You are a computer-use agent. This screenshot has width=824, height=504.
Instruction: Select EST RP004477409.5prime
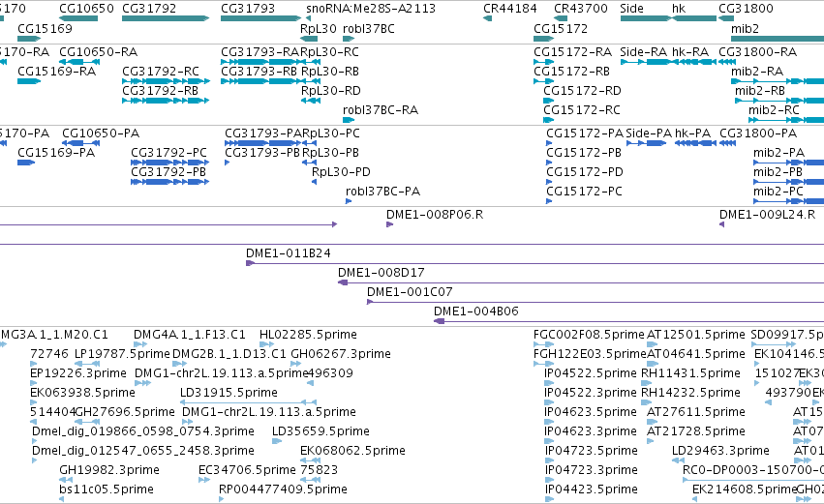[284, 489]
